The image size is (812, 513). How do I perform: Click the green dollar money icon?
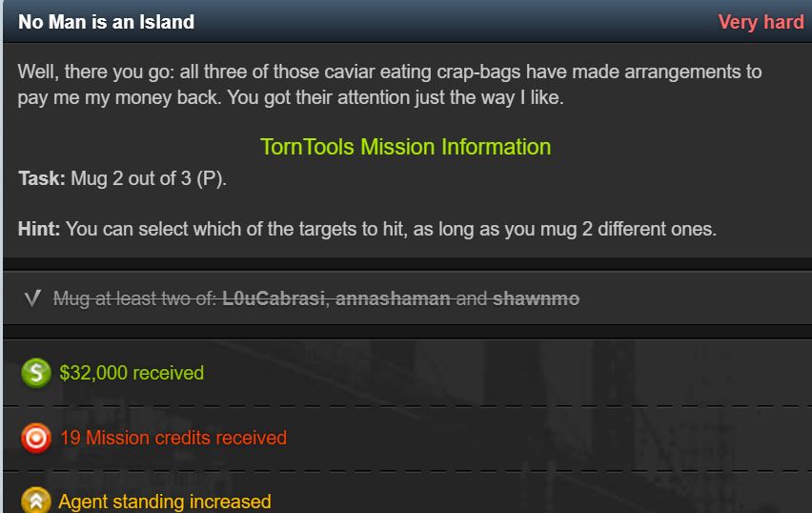click(x=35, y=373)
